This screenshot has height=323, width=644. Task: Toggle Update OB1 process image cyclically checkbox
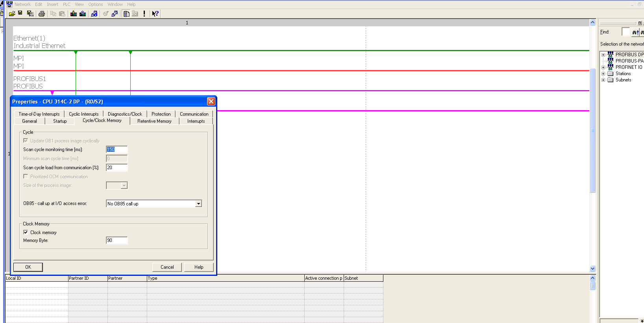coord(26,140)
